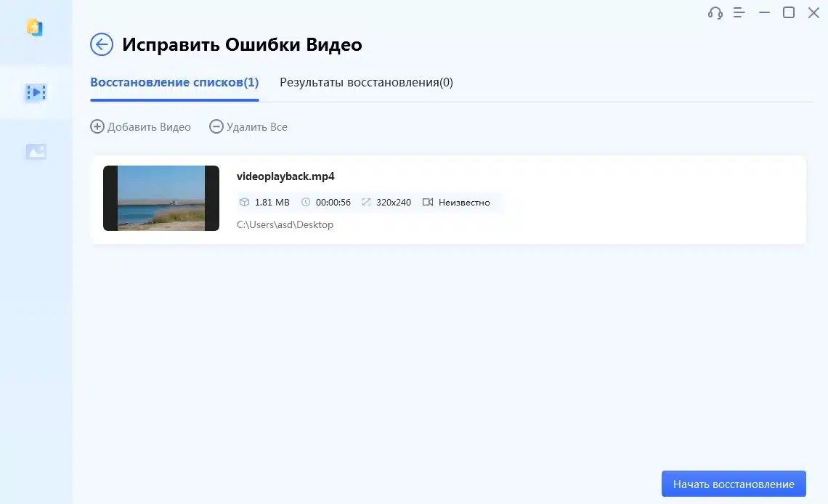Switch to Результаты восстановления(0) tab
This screenshot has width=828, height=504.
pos(366,83)
